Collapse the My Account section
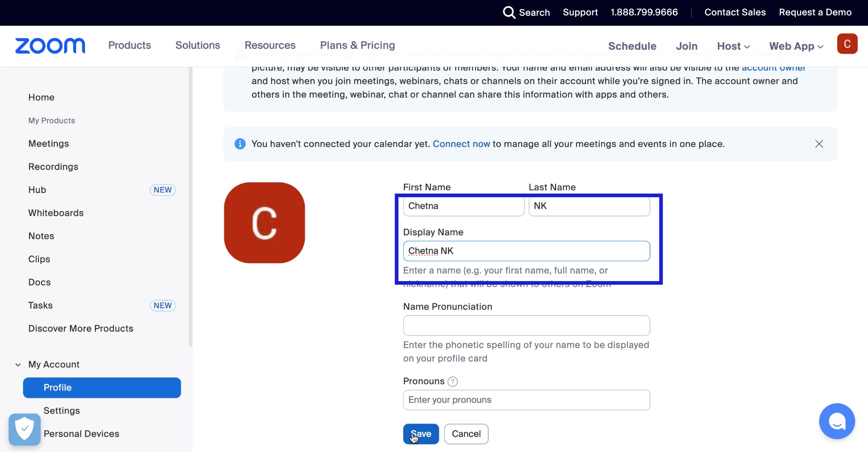Screen dimensions: 868x452 pyautogui.click(x=17, y=364)
